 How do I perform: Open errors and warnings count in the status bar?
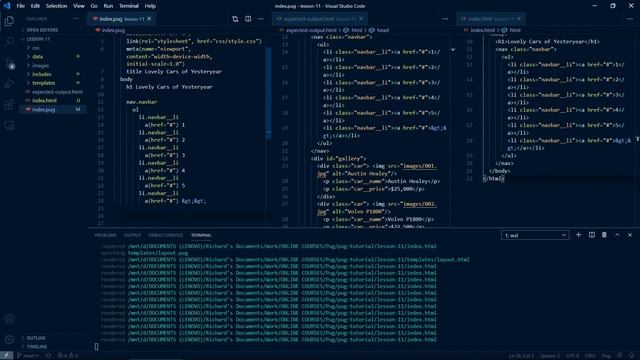coord(67,356)
